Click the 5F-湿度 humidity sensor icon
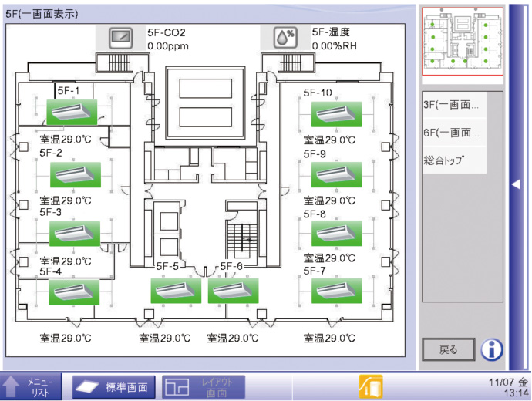This screenshot has height=401, width=532. click(285, 38)
